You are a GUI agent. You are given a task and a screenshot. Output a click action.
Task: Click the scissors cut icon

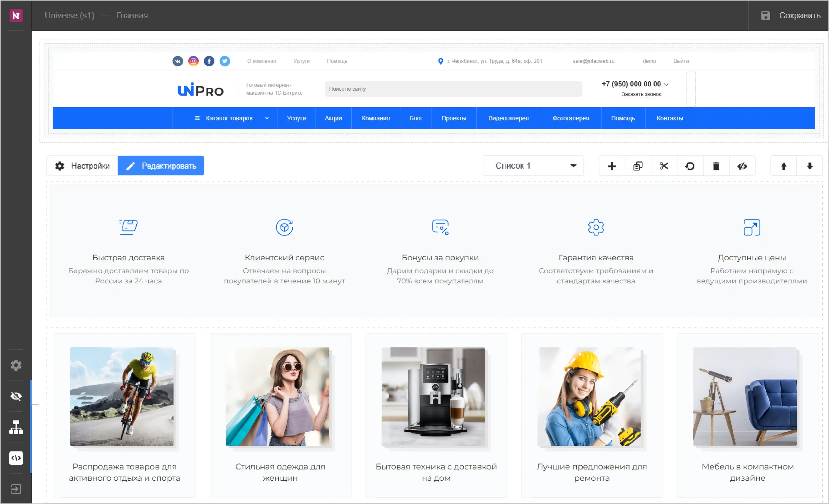coord(664,166)
